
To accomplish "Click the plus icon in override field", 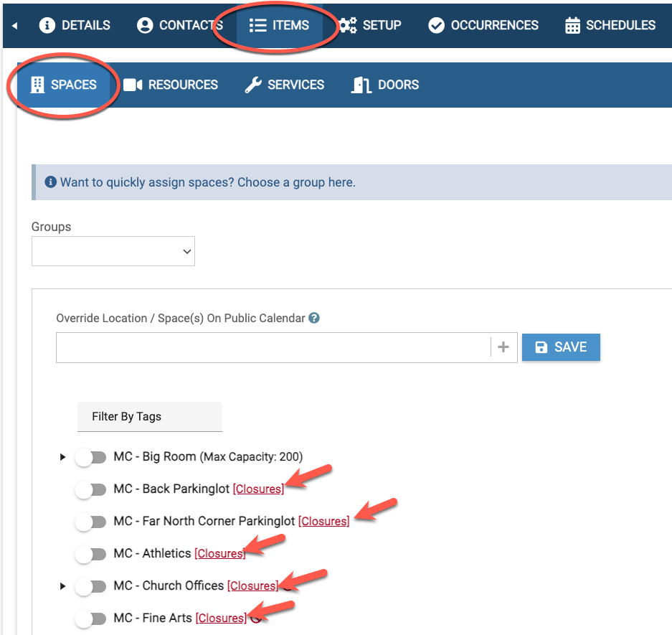I will coord(503,347).
